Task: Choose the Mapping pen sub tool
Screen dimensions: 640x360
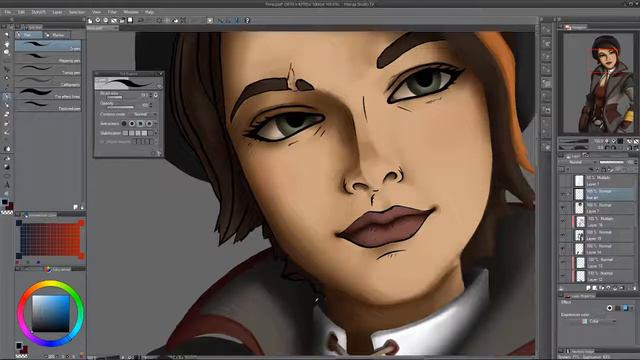Action: [48, 58]
